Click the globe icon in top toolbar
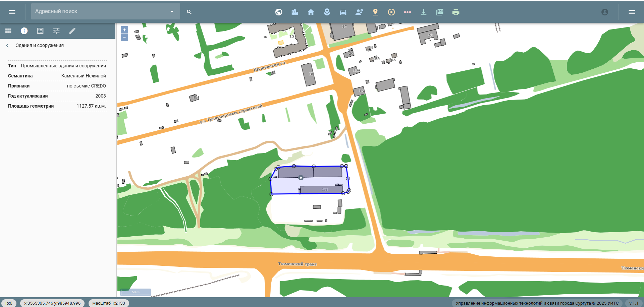Screen dimensions: 644x307 pyautogui.click(x=278, y=12)
